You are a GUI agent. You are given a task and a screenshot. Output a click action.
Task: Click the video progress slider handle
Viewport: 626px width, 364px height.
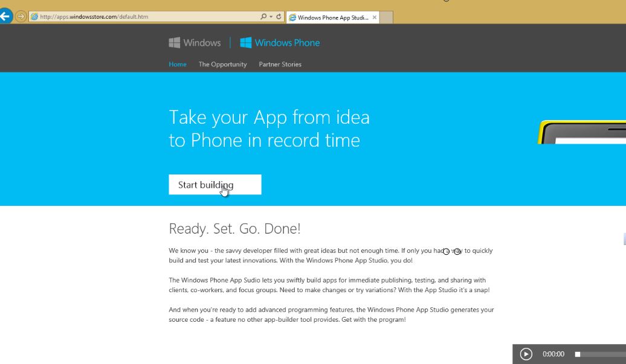click(577, 354)
